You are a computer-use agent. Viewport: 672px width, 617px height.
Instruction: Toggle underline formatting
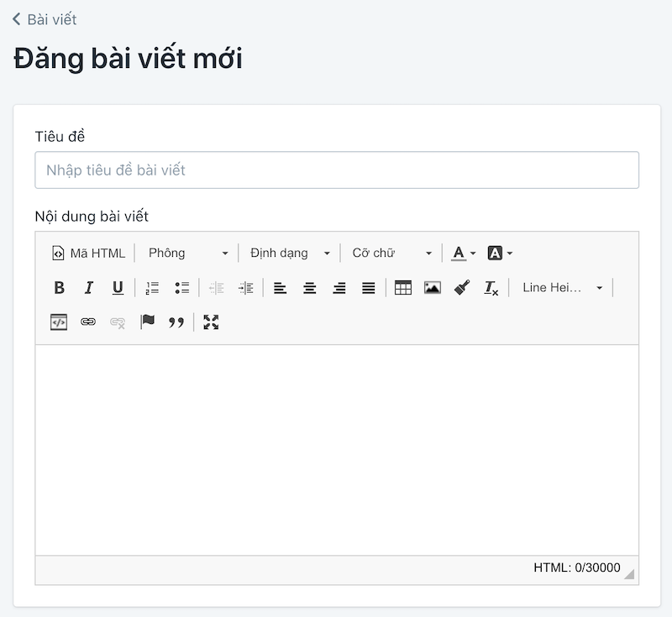coord(118,287)
